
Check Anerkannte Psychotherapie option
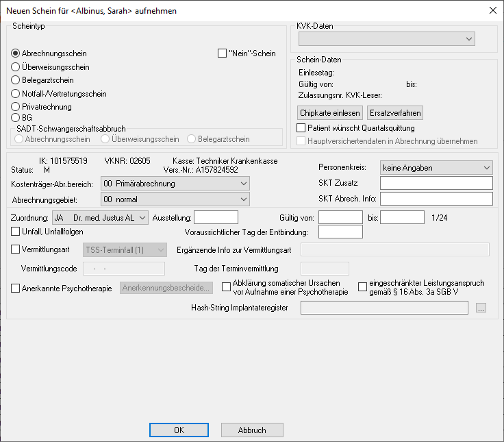[x=16, y=288]
